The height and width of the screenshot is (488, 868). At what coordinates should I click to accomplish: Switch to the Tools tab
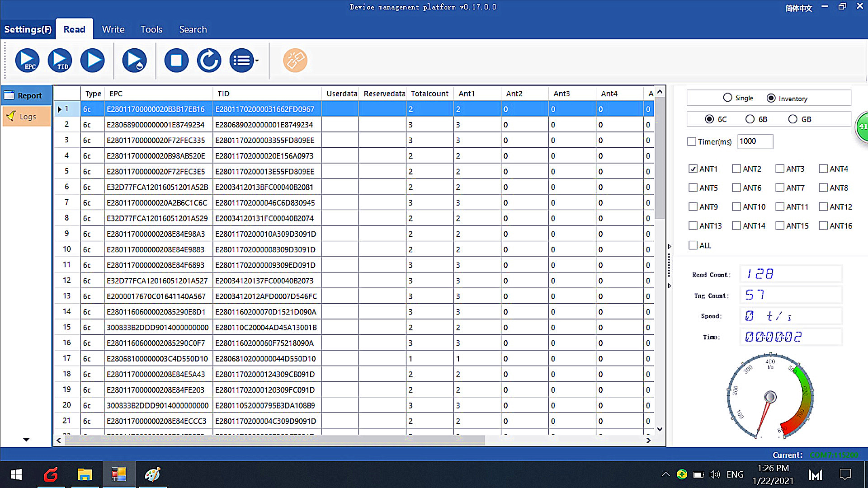151,29
